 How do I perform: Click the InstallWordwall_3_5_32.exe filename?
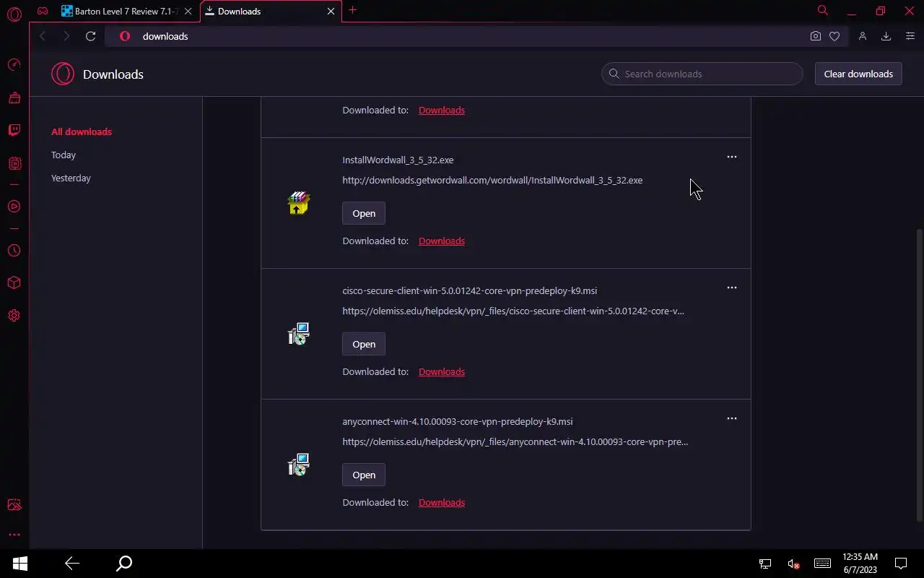coord(398,160)
